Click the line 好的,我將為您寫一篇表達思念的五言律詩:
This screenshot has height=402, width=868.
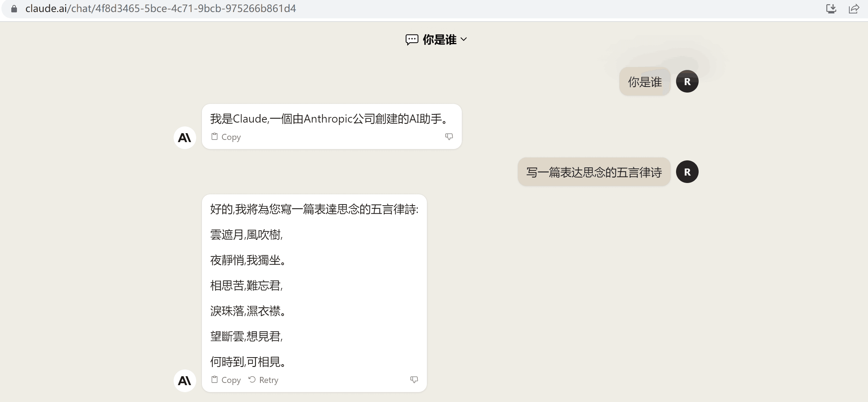point(314,209)
